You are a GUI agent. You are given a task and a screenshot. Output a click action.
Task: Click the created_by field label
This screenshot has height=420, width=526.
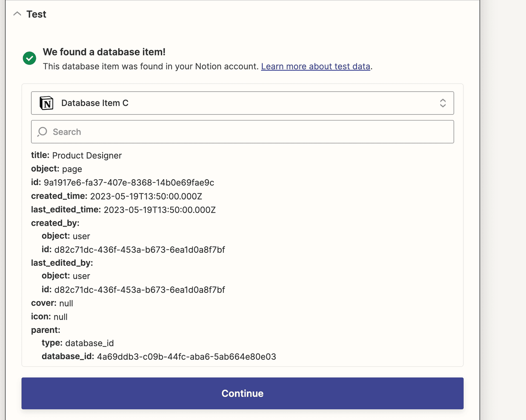tap(55, 223)
